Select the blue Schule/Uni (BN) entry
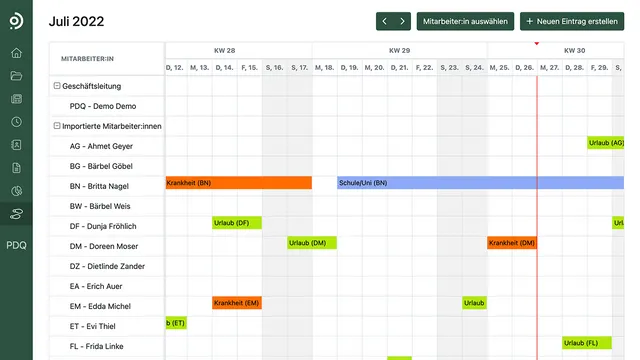The image size is (640, 360). (480, 183)
